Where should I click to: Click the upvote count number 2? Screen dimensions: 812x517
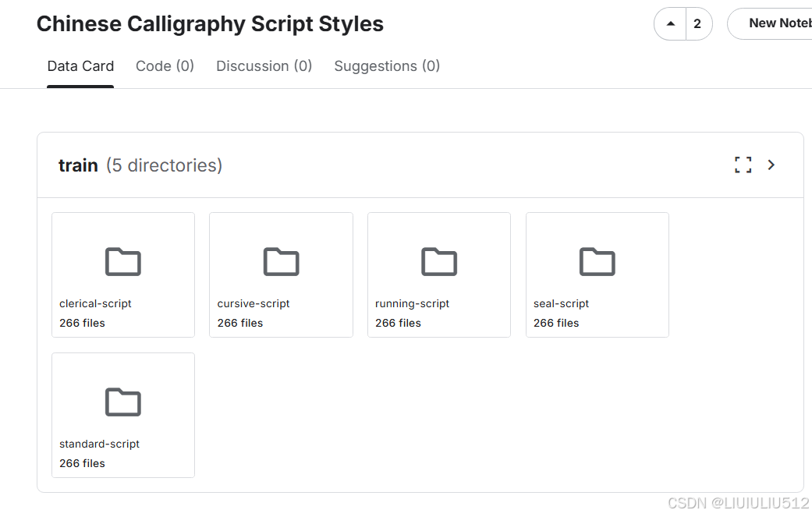[697, 23]
